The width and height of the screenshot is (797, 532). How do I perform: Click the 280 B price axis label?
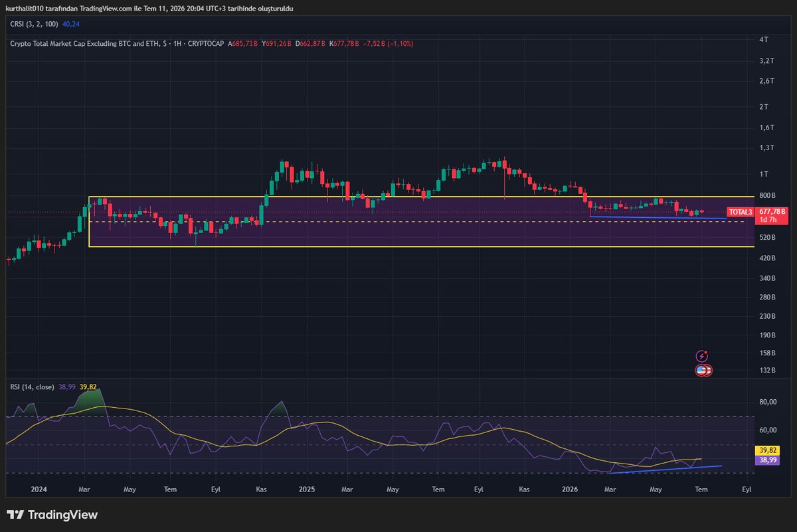click(x=768, y=297)
